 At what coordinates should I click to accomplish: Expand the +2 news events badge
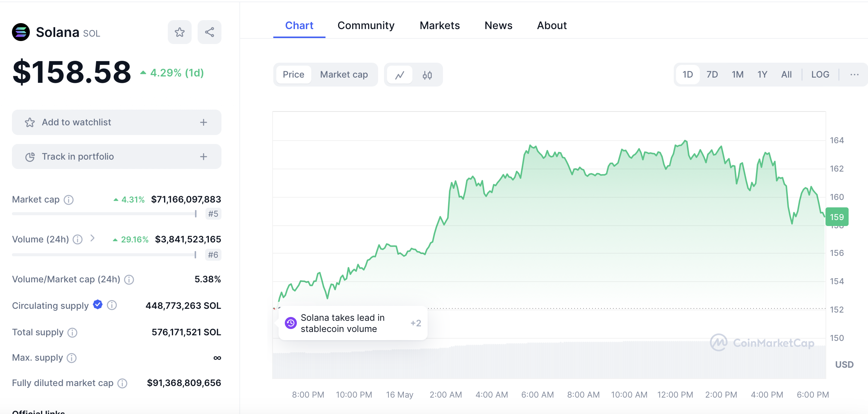click(416, 323)
